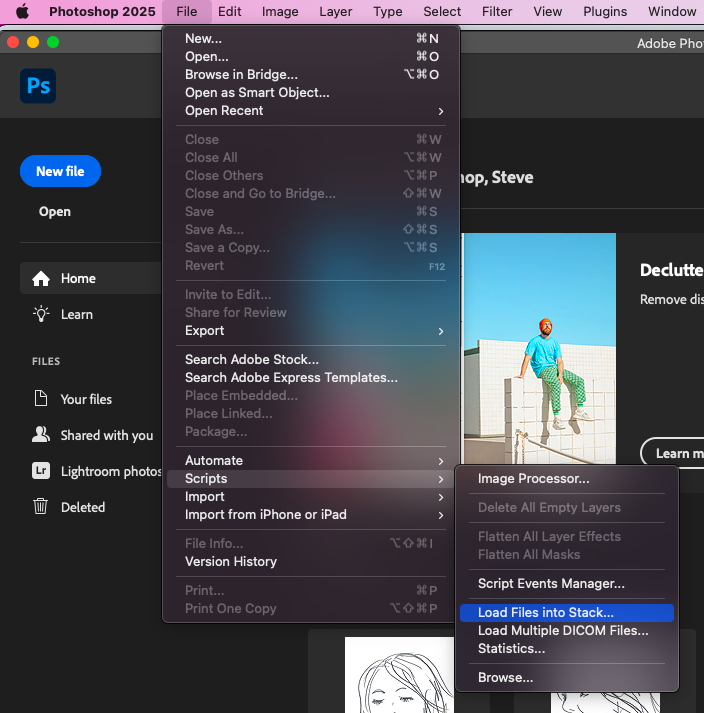Open the Edit menu in menu bar
Screen dimensions: 704x713
(230, 12)
